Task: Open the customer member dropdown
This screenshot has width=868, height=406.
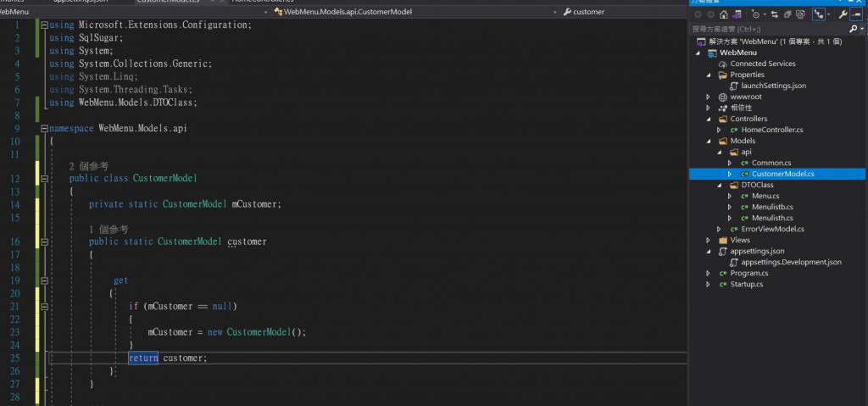Action: [624, 12]
